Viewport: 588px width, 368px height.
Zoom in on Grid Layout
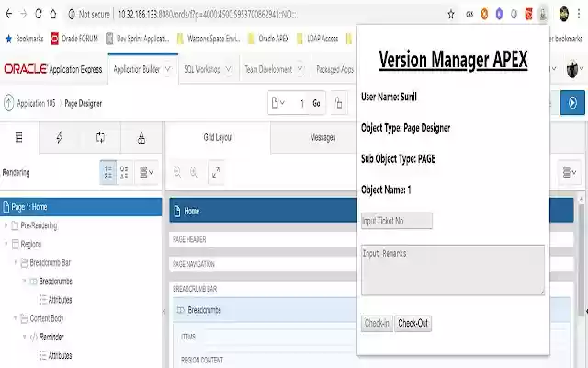(194, 172)
